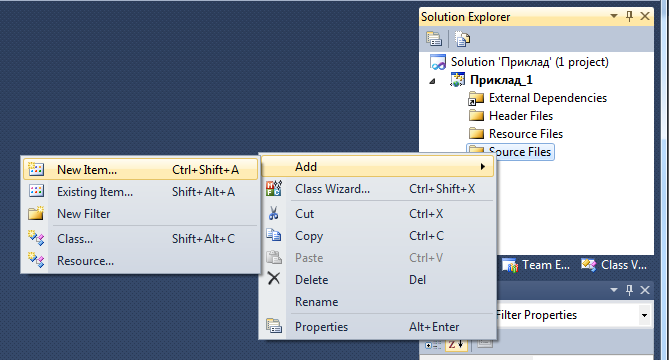
Task: Select the External Dependencies folder
Action: [538, 98]
